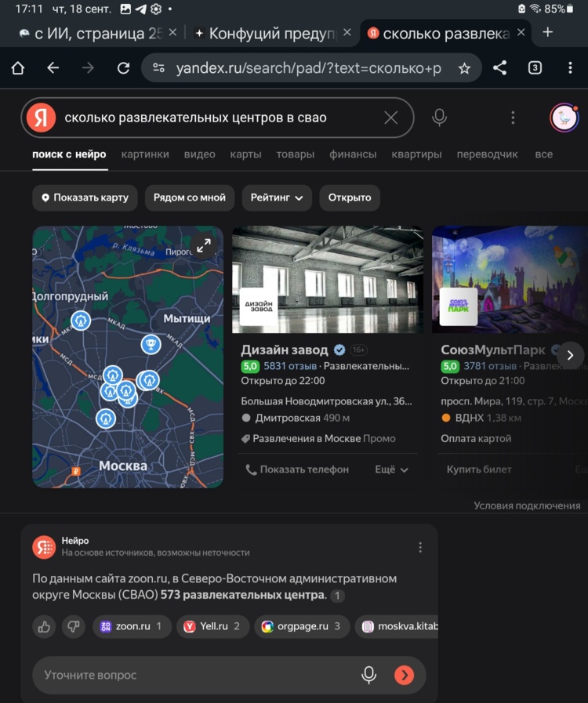Bookmark this page with the star icon
Viewport: 588px width, 703px height.
tap(464, 68)
